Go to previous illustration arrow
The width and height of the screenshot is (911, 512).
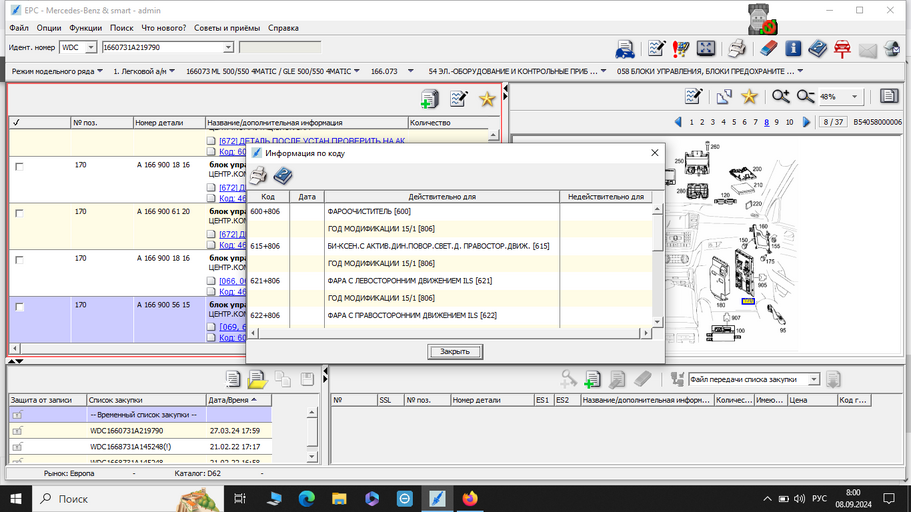click(677, 122)
